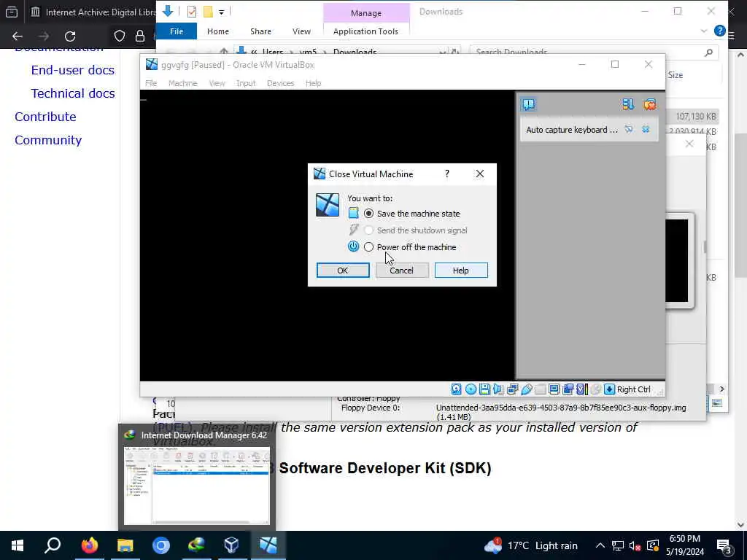This screenshot has width=747, height=560.
Task: Select the disabled Send the shutdown signal radio
Action: [x=368, y=230]
